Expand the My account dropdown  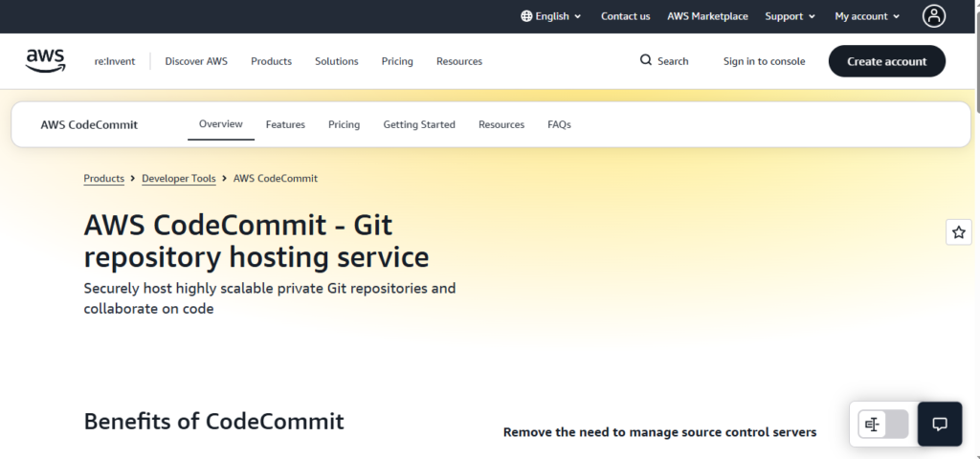coord(867,16)
